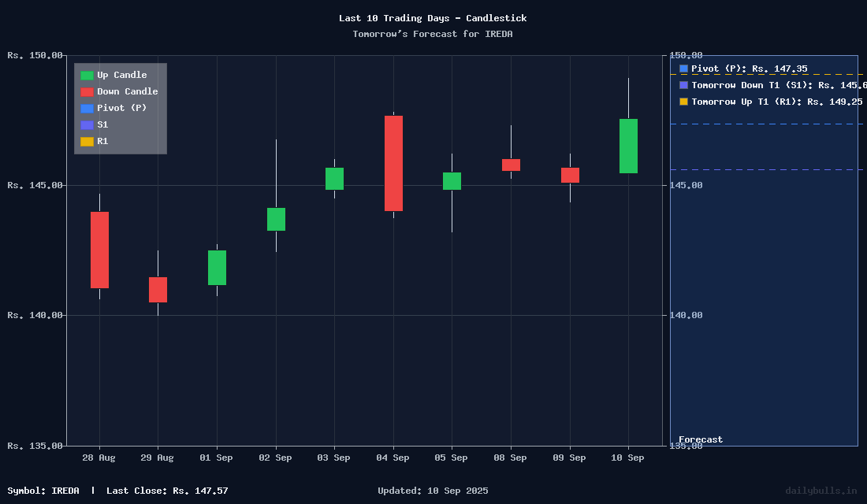Click the purple swatch beside Tomorrow Down T1 (S1)
The height and width of the screenshot is (504, 867).
click(683, 85)
